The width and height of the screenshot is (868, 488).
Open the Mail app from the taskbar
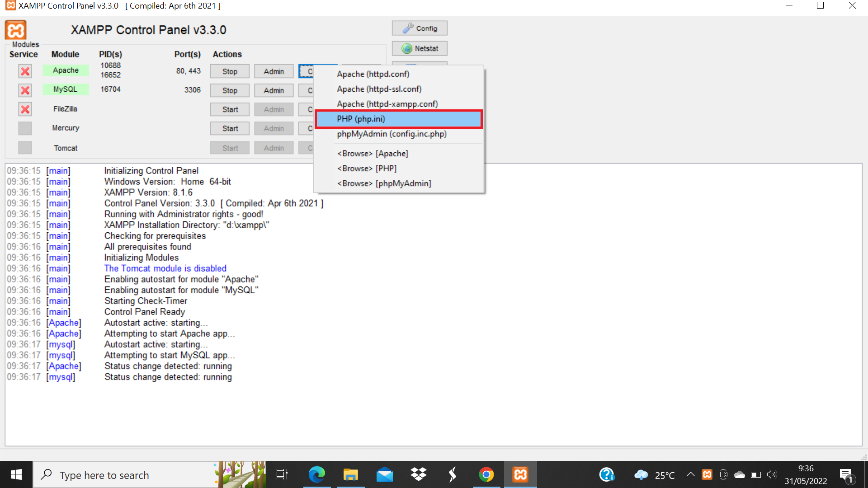(384, 475)
